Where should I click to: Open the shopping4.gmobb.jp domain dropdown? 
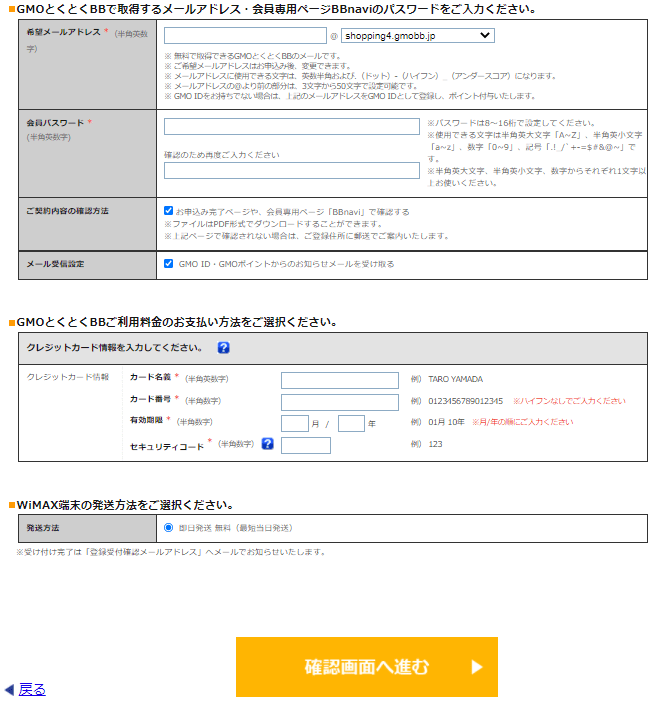point(418,35)
